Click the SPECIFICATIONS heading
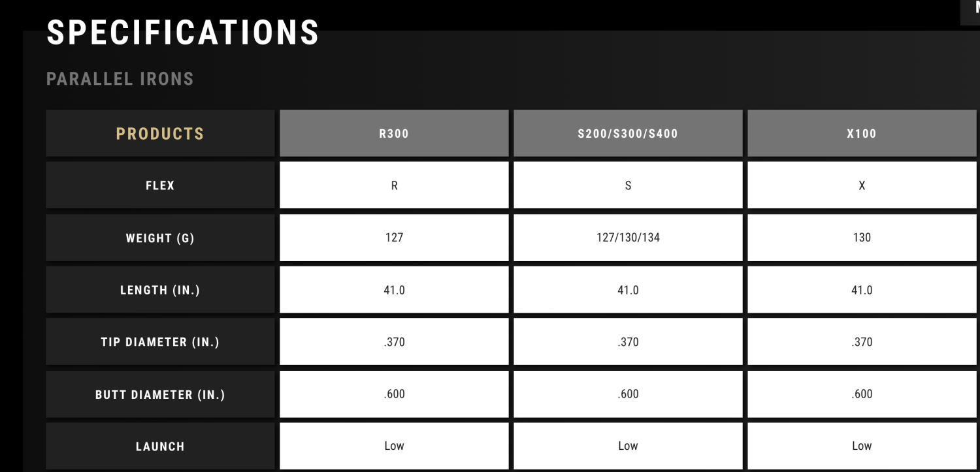The height and width of the screenshot is (472, 980). (183, 32)
